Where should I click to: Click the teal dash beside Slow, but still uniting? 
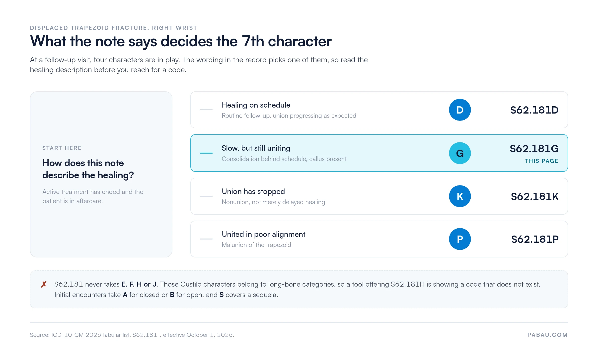coord(206,153)
